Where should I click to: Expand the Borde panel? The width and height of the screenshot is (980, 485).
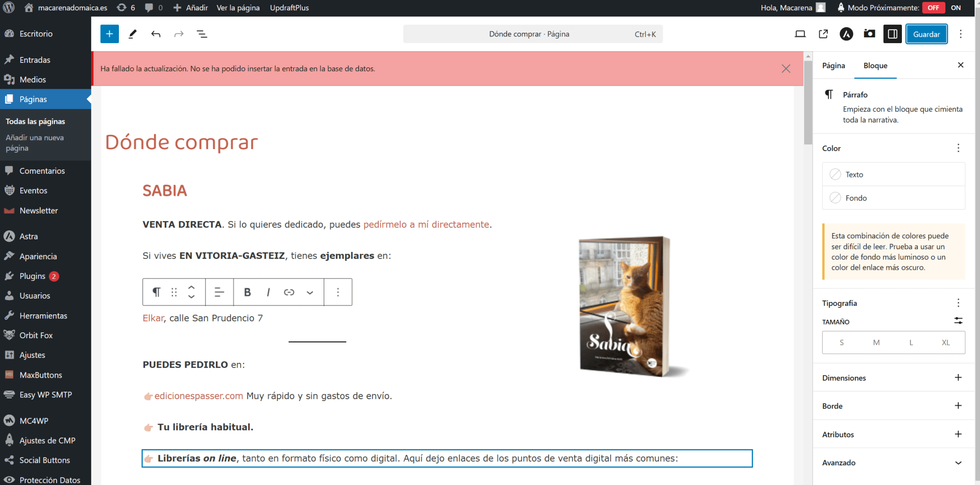(893, 406)
